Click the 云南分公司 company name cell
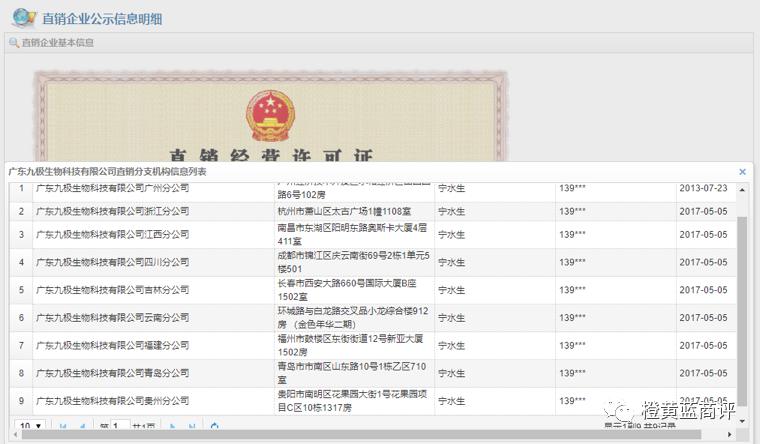 (x=112, y=317)
